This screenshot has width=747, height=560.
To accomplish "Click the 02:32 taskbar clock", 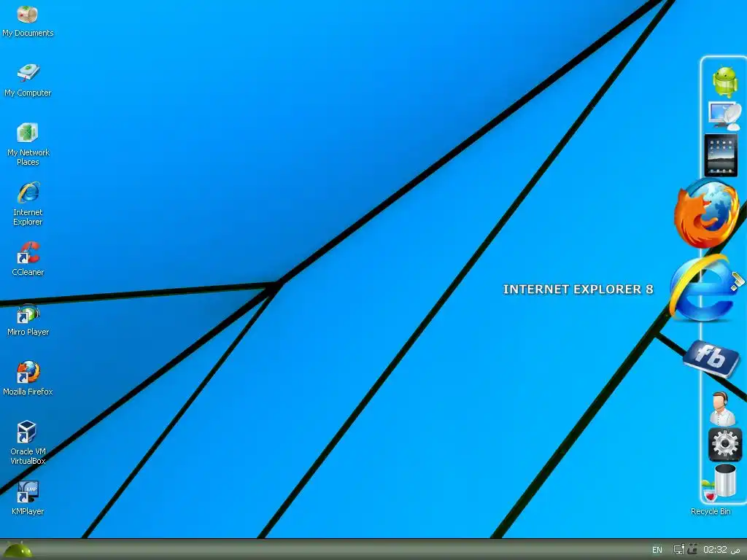I will pyautogui.click(x=721, y=550).
